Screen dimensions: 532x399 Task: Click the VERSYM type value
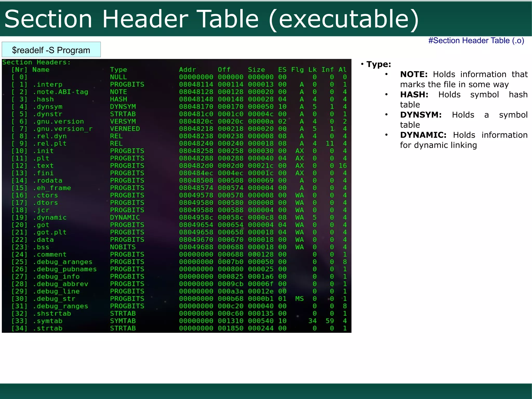click(123, 121)
